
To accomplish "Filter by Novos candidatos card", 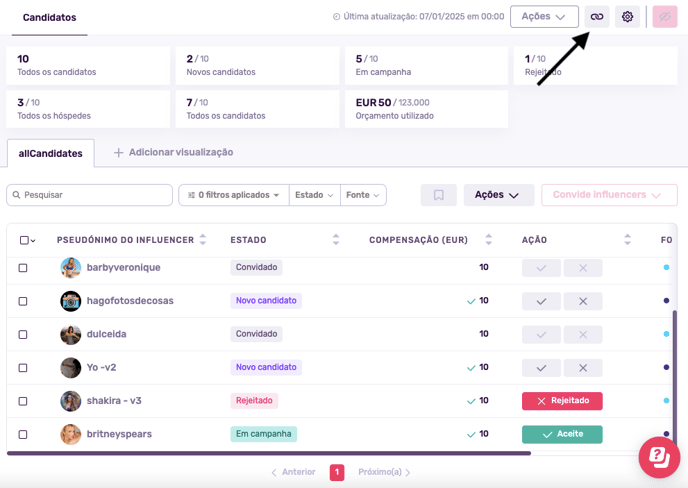I will 257,65.
